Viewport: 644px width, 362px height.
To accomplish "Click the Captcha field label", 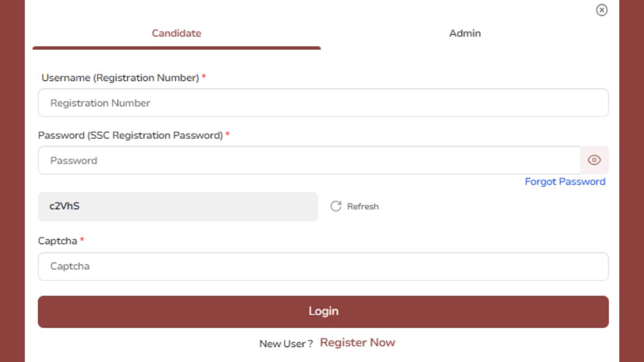I will [x=57, y=241].
